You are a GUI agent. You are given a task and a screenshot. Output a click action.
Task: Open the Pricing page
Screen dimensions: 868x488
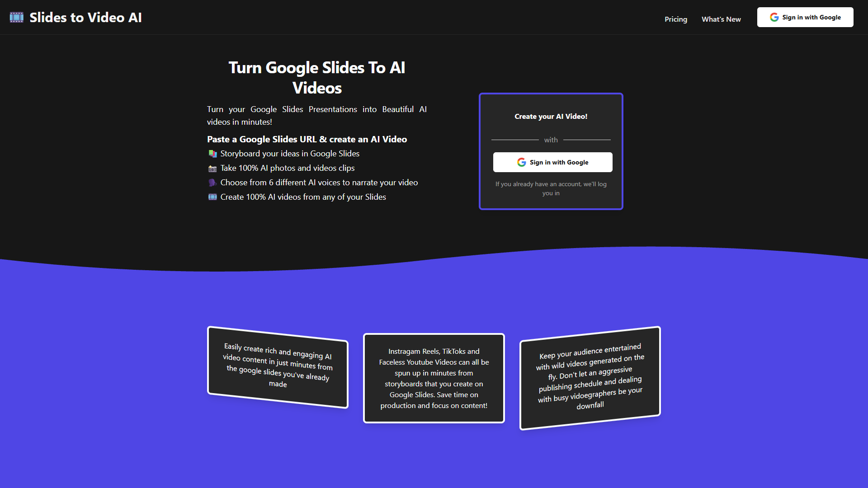(x=676, y=19)
